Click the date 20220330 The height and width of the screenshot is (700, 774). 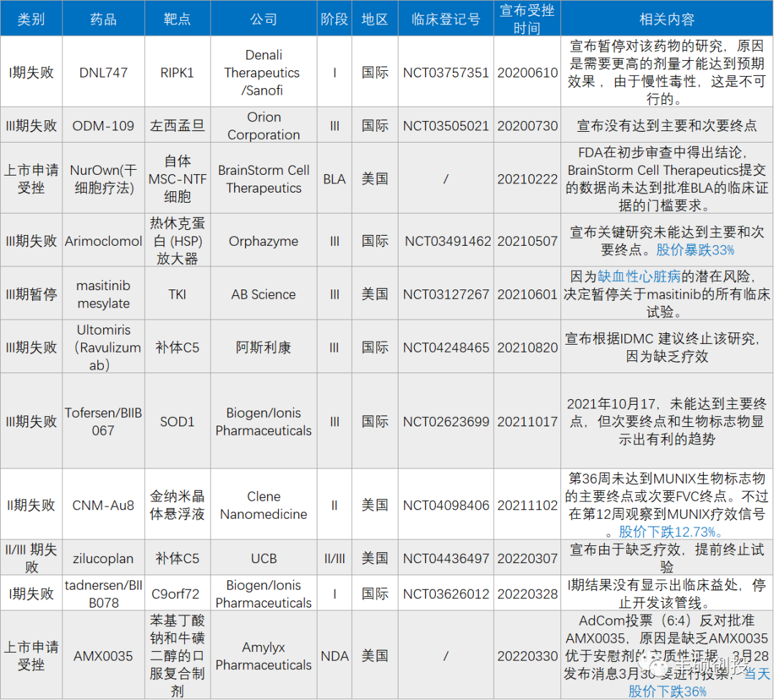pos(527,655)
